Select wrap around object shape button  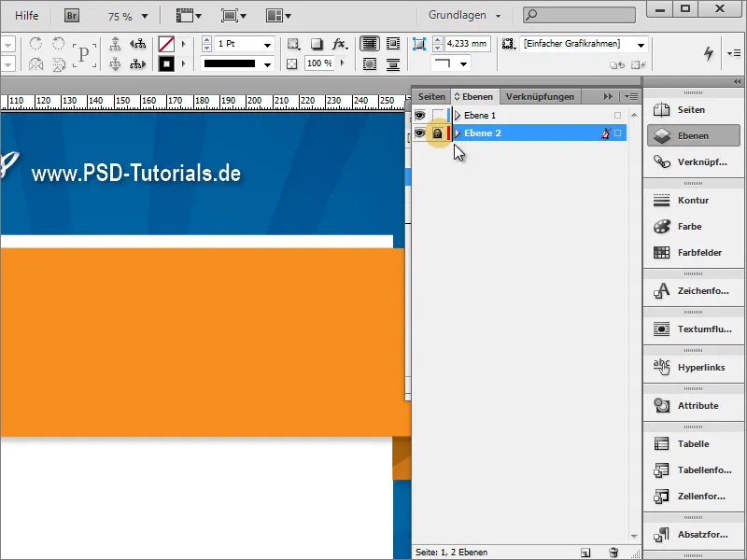point(370,63)
